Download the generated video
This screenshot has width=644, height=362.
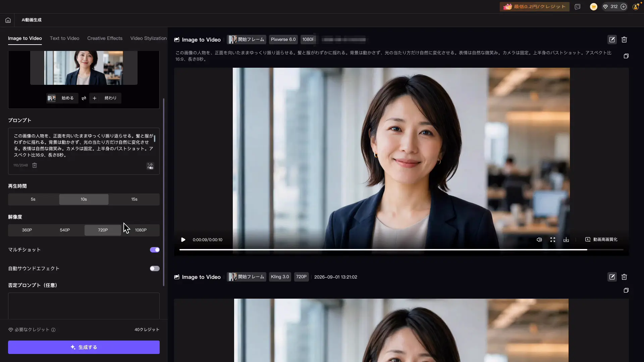tap(566, 240)
